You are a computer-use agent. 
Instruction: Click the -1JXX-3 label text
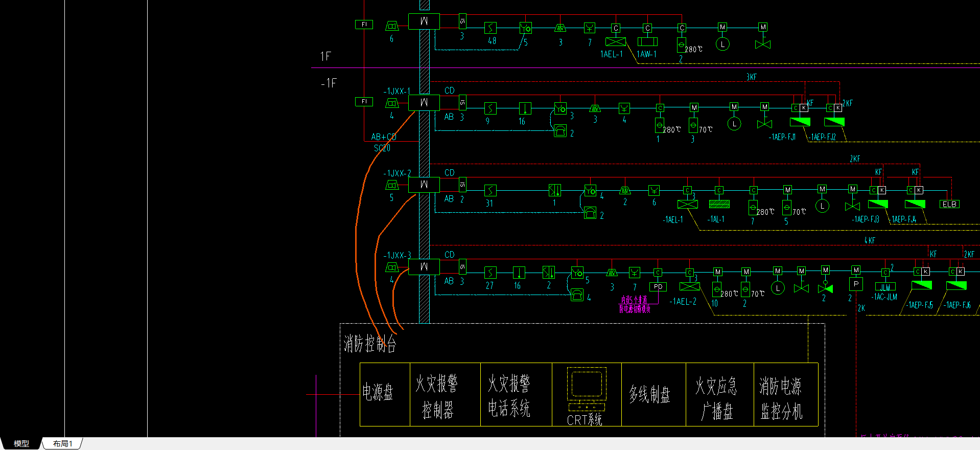[x=397, y=255]
